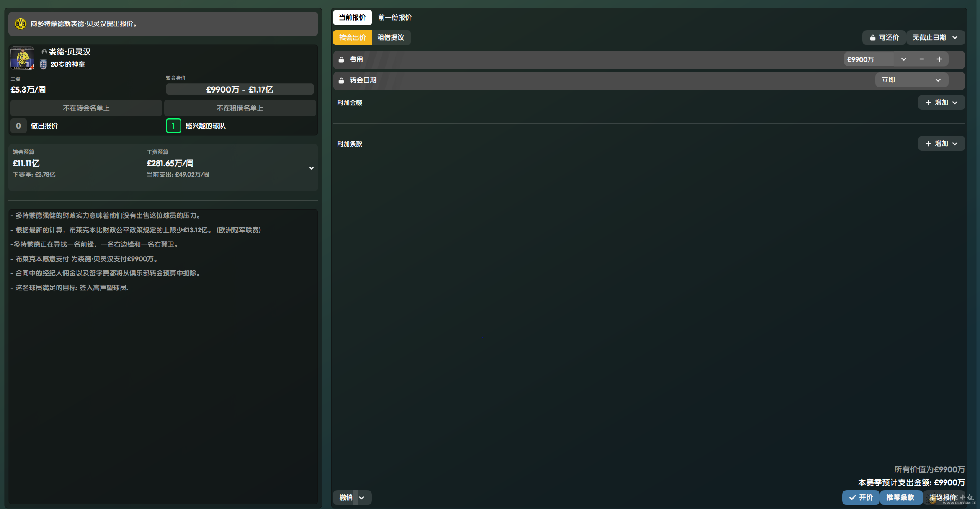Open the 无截止日期 deadline dropdown
980x509 pixels.
(935, 38)
